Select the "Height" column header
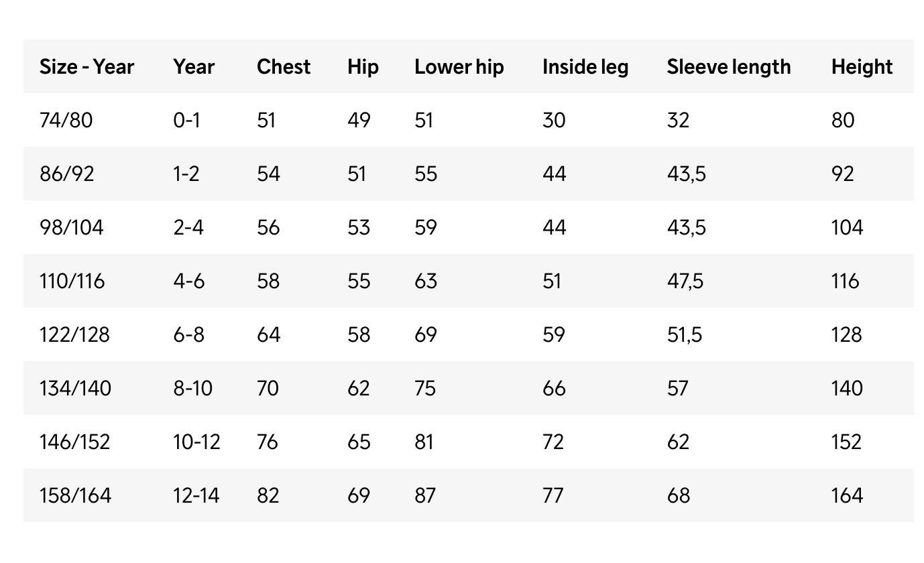This screenshot has width=924, height=563. point(862,67)
